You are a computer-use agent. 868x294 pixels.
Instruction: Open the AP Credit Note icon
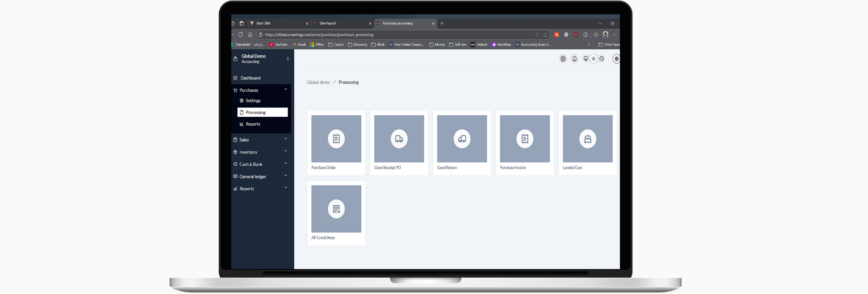click(336, 209)
